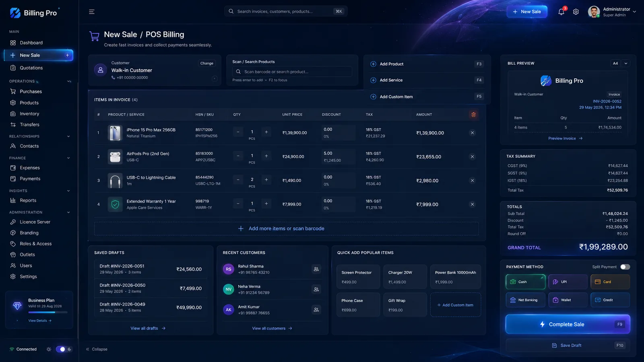This screenshot has width=644, height=362.
Task: Enable the Split Payment toggle
Action: tap(625, 267)
